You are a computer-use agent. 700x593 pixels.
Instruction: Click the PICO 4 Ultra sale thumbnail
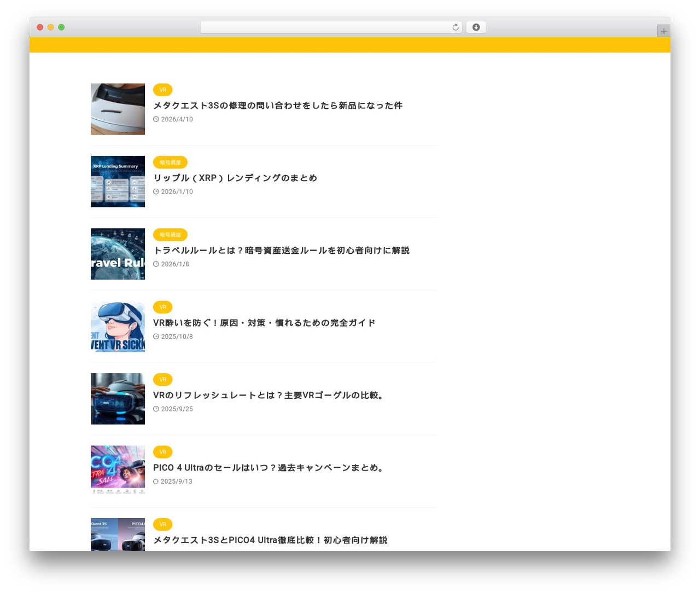pyautogui.click(x=118, y=471)
